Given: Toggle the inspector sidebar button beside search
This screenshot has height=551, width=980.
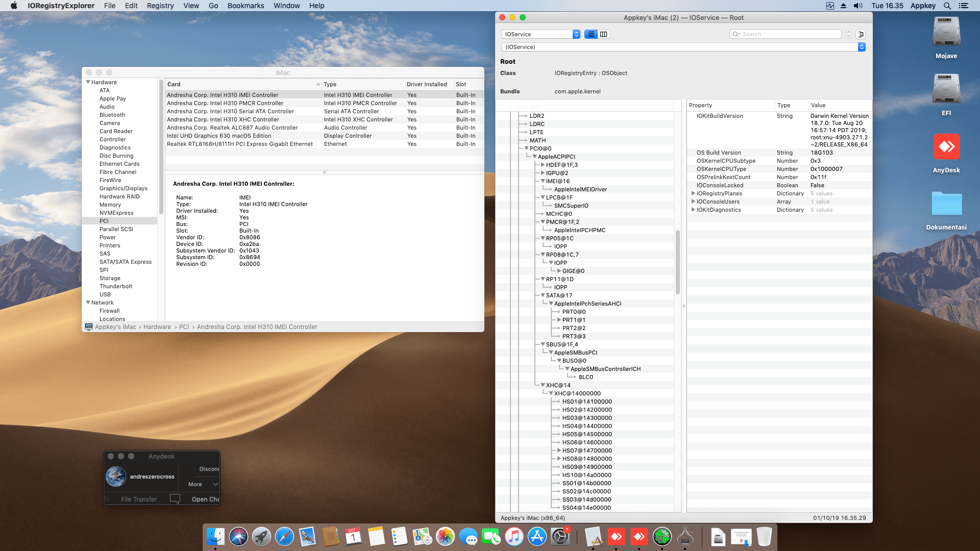Looking at the screenshot, I should coord(861,34).
